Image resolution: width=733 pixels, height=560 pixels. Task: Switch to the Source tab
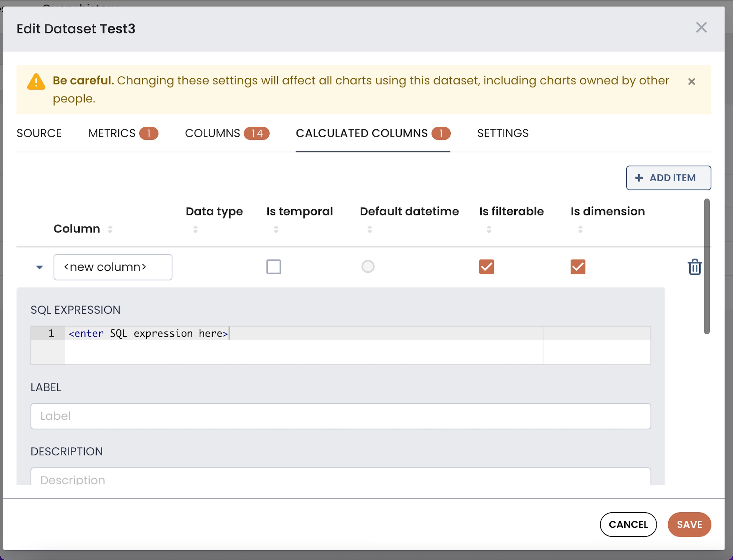[39, 133]
